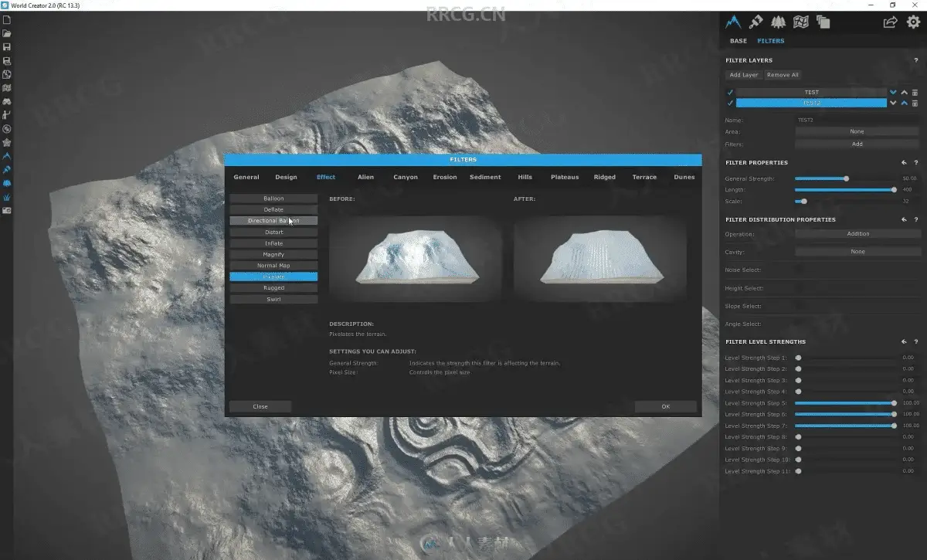
Task: Click the camera screenshot icon in left toolbar
Action: (7, 210)
